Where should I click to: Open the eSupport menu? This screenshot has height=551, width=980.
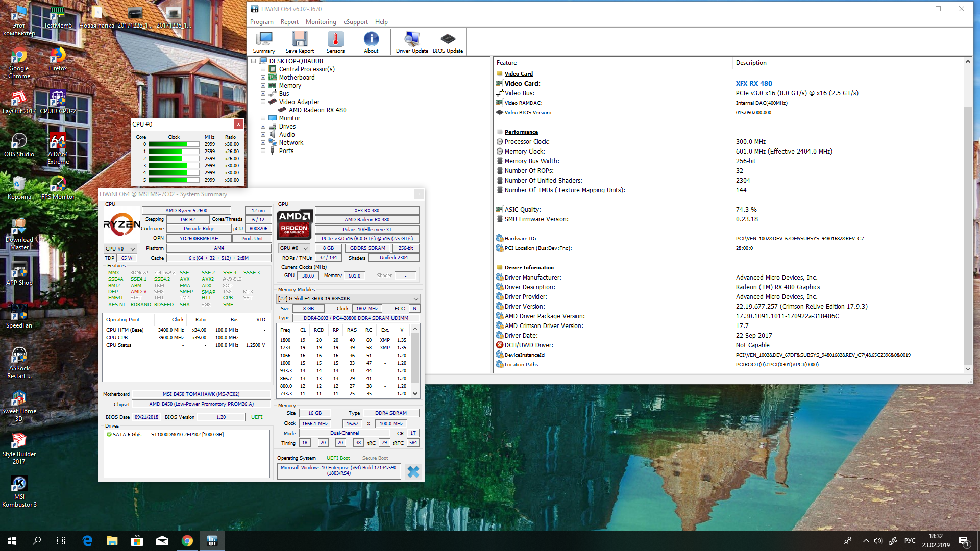click(x=355, y=22)
